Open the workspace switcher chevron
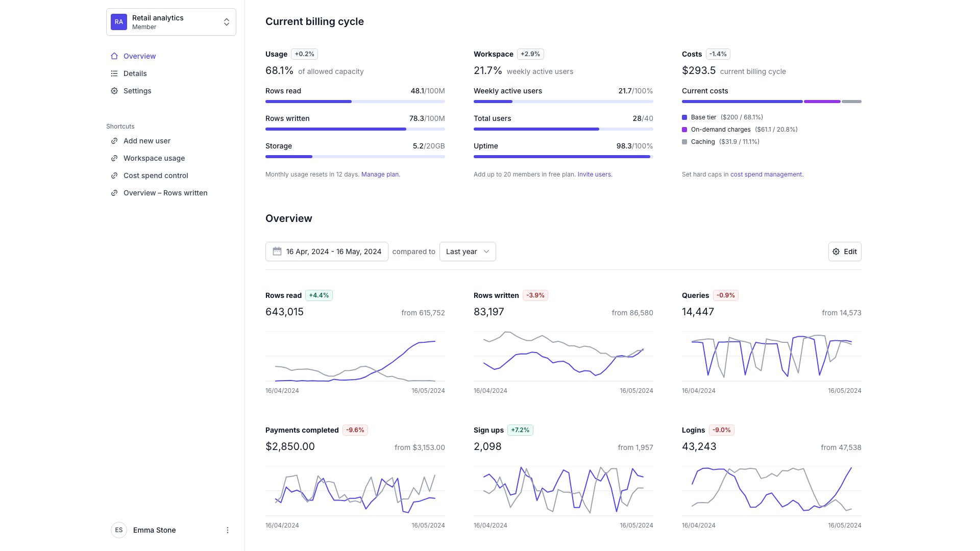The height and width of the screenshot is (551, 980). (x=227, y=21)
